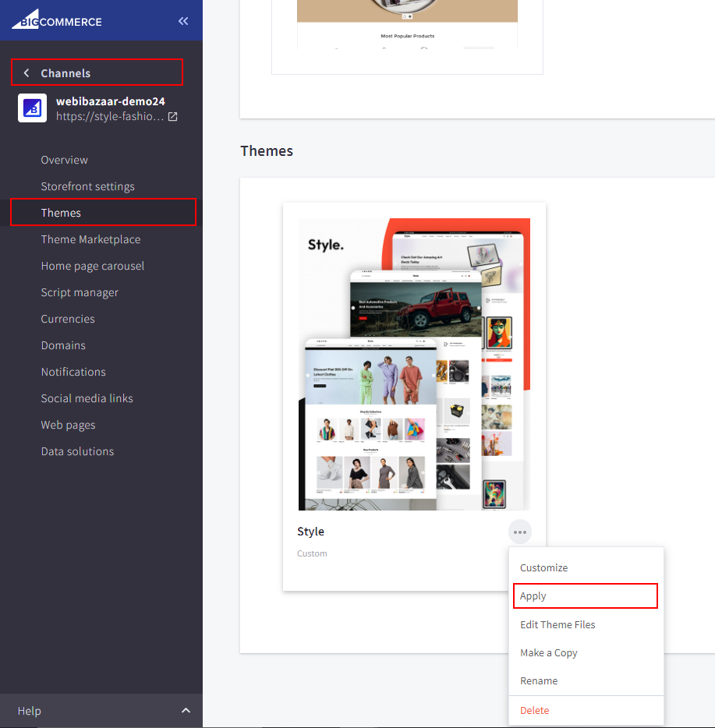Open Storefront settings
The image size is (715, 728).
pos(87,186)
